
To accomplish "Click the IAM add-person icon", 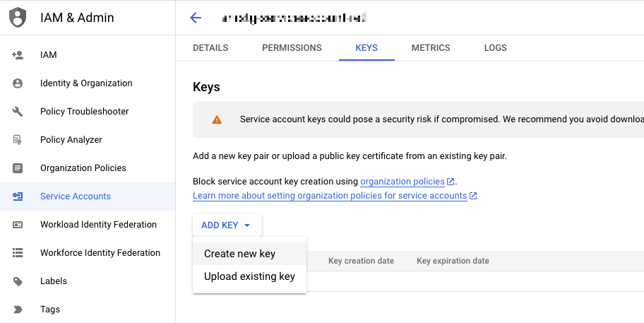I will (x=18, y=55).
